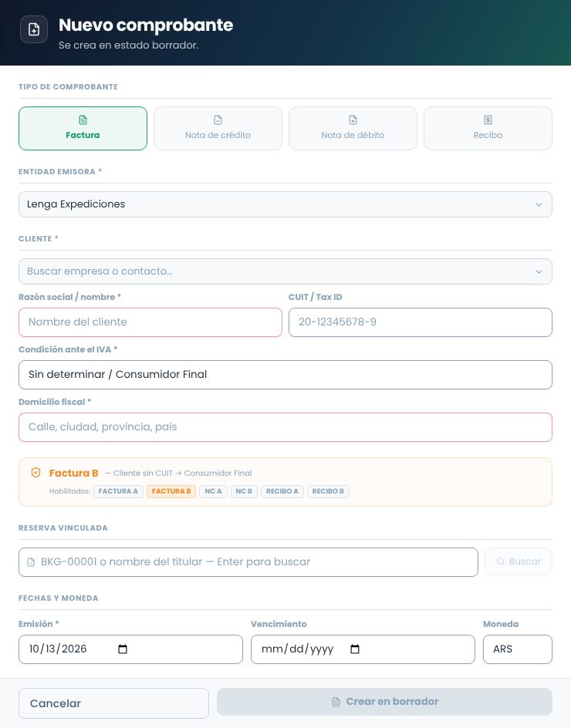Click magnifier icon on Buscar button
This screenshot has width=571, height=728.
pyautogui.click(x=500, y=561)
